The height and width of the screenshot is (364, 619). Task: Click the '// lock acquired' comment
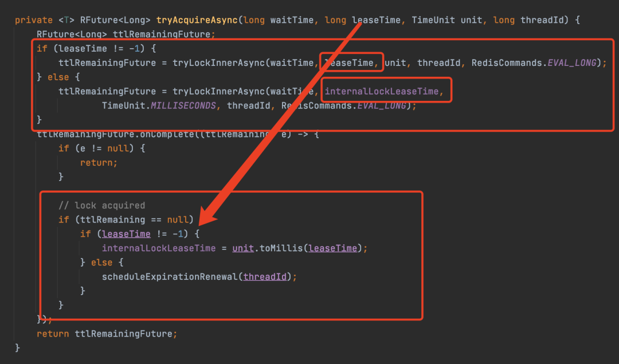[x=102, y=206]
